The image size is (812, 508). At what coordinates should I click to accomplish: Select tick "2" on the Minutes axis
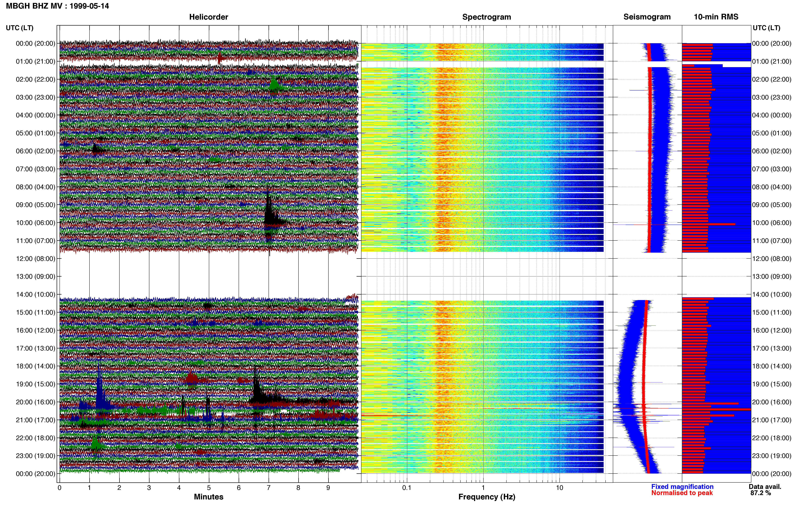(119, 488)
